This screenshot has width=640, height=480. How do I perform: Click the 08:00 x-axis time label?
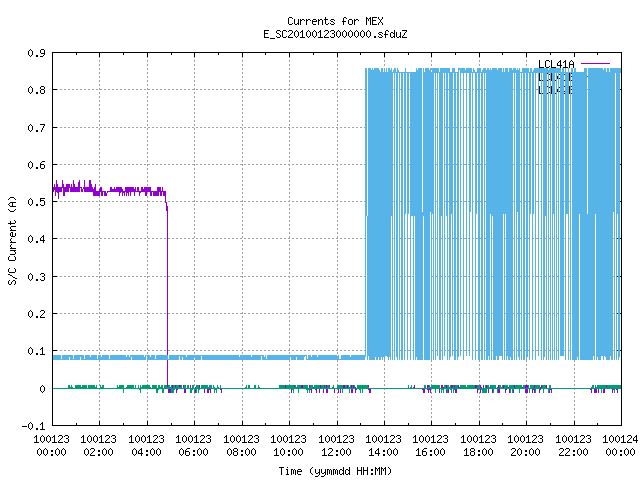click(x=241, y=452)
